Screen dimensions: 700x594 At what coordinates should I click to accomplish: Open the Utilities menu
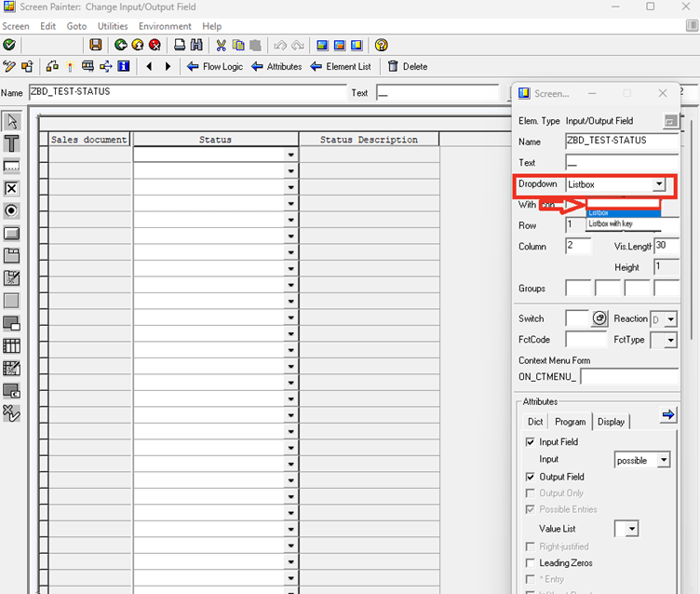[x=113, y=26]
